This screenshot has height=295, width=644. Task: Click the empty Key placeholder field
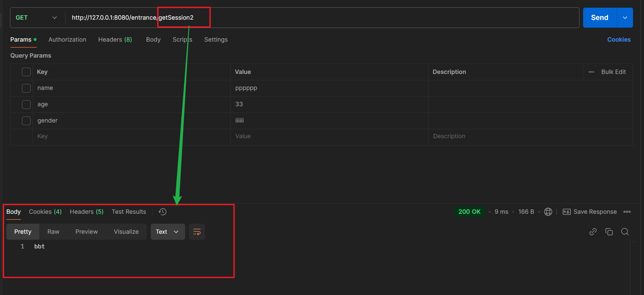(131, 137)
